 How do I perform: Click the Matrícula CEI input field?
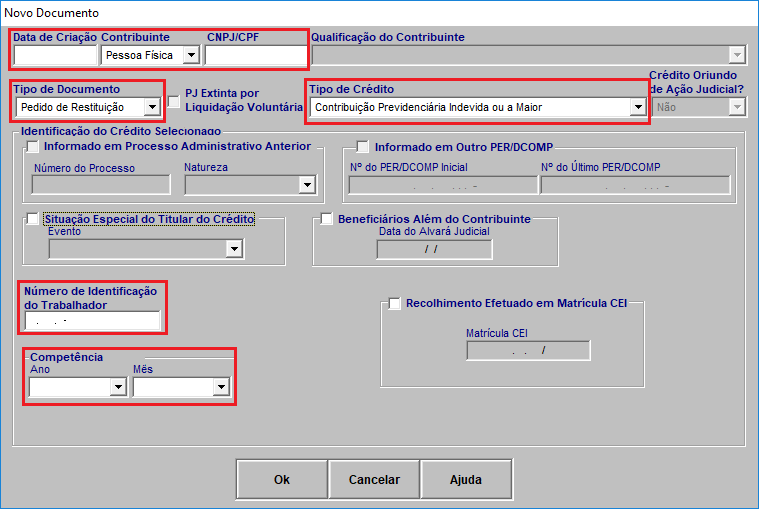[x=527, y=350]
